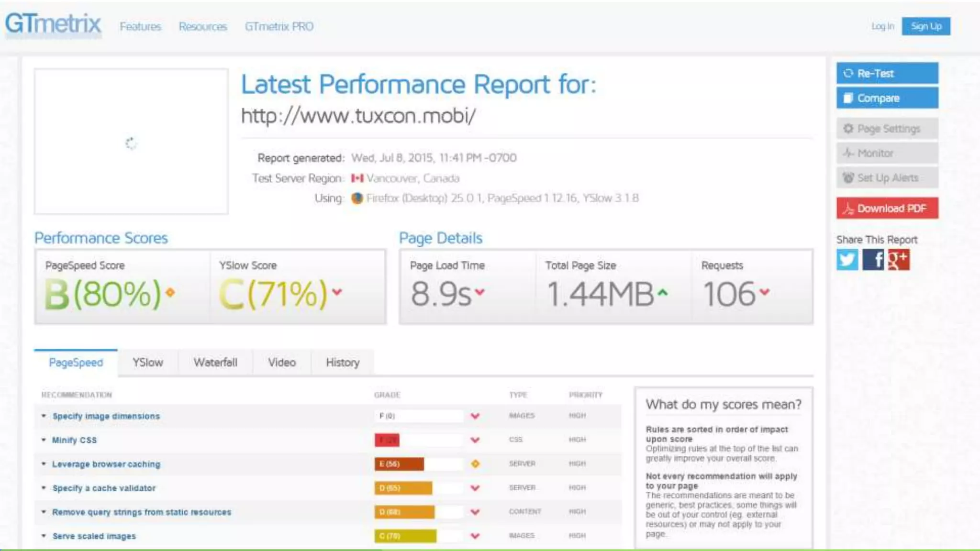Open the History tab

[x=342, y=363]
